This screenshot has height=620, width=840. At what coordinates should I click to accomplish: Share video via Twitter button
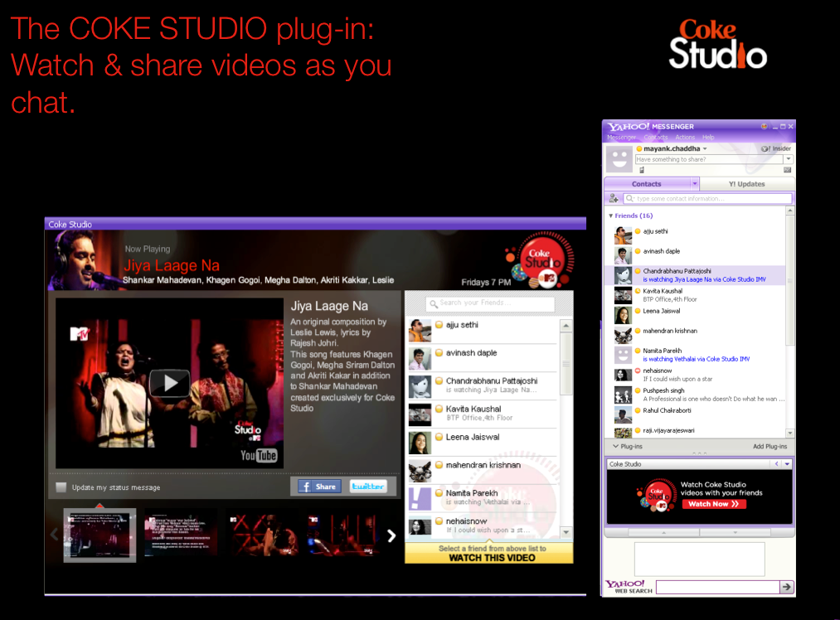[x=368, y=487]
